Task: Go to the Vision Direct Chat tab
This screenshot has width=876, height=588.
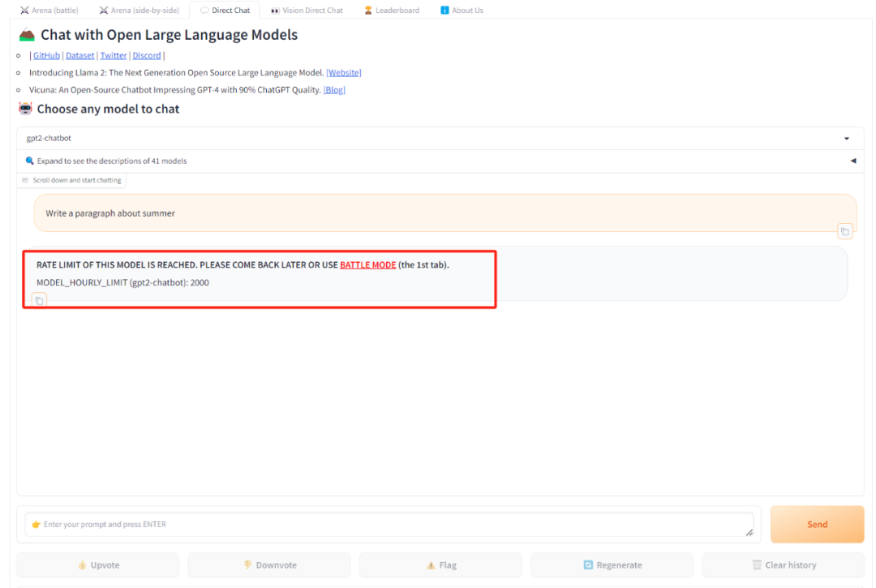Action: click(307, 10)
